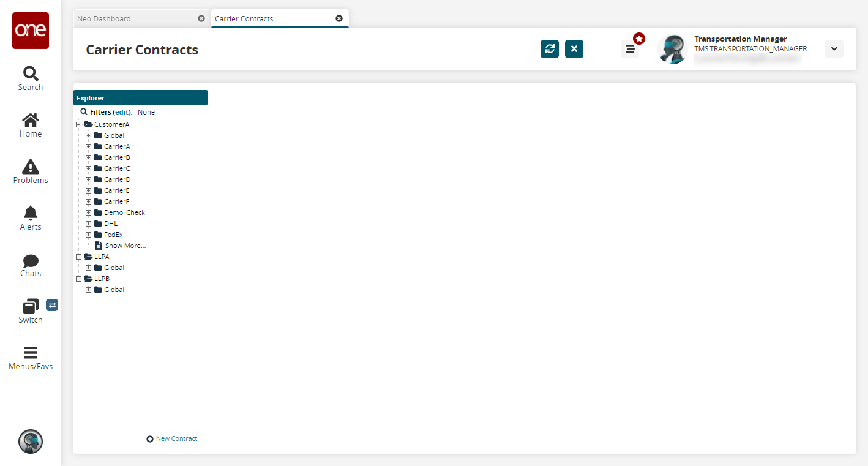Viewport: 868px width, 466px height.
Task: Collapse the LLPA node
Action: pos(78,257)
